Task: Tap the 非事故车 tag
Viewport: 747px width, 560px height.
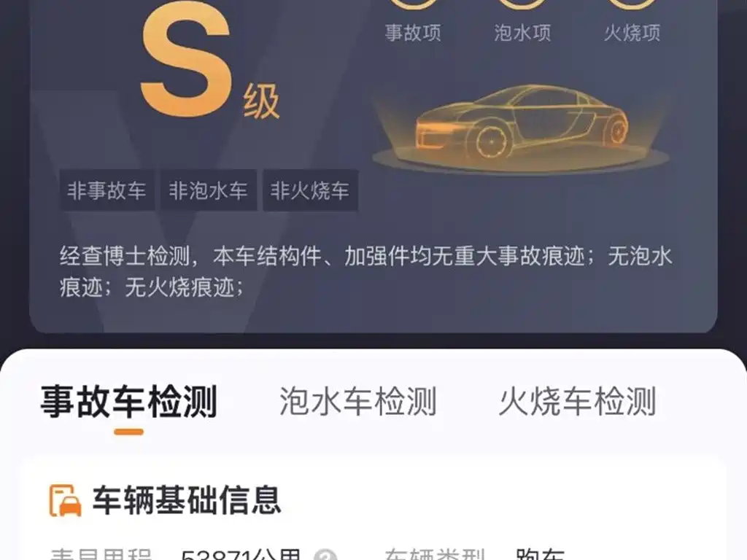Action: click(107, 190)
